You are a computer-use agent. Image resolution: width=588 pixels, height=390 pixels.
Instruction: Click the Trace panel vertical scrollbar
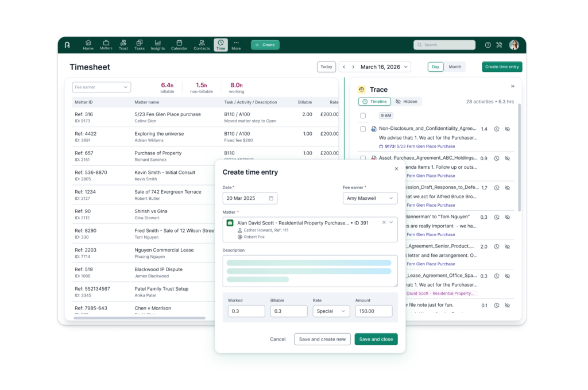click(x=519, y=157)
